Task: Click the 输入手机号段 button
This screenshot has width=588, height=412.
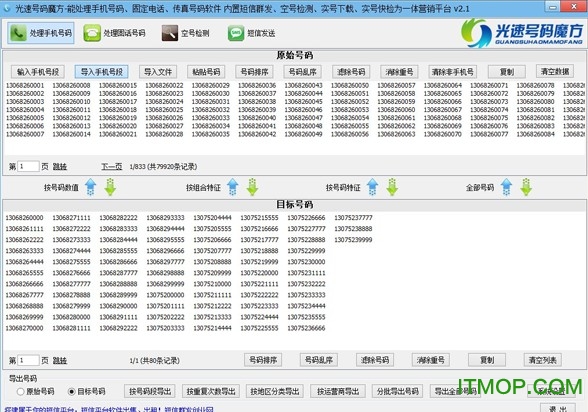Action: pos(38,72)
